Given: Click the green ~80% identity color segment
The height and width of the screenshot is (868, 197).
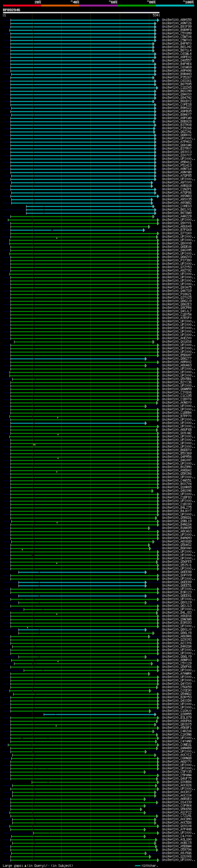Looking at the screenshot, I should tap(137, 6).
